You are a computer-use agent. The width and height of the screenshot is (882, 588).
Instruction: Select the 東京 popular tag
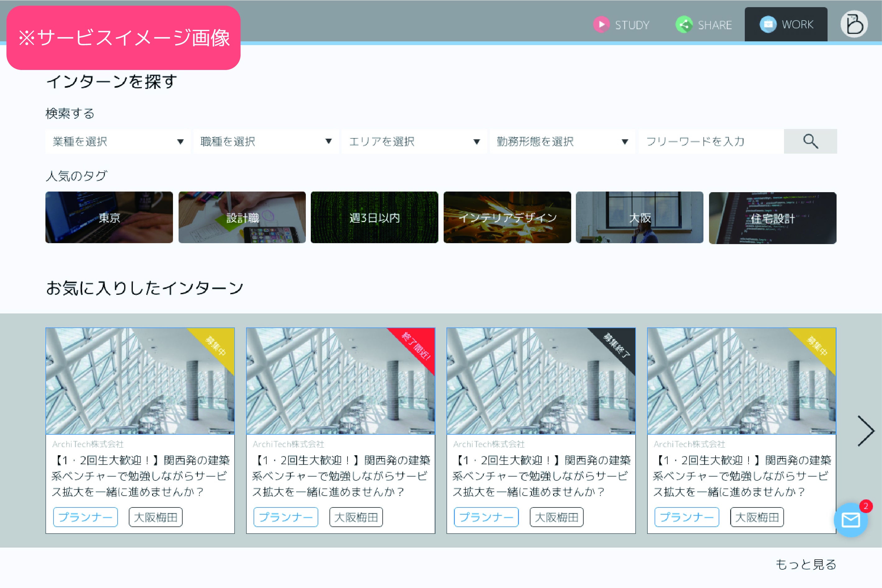pos(109,217)
